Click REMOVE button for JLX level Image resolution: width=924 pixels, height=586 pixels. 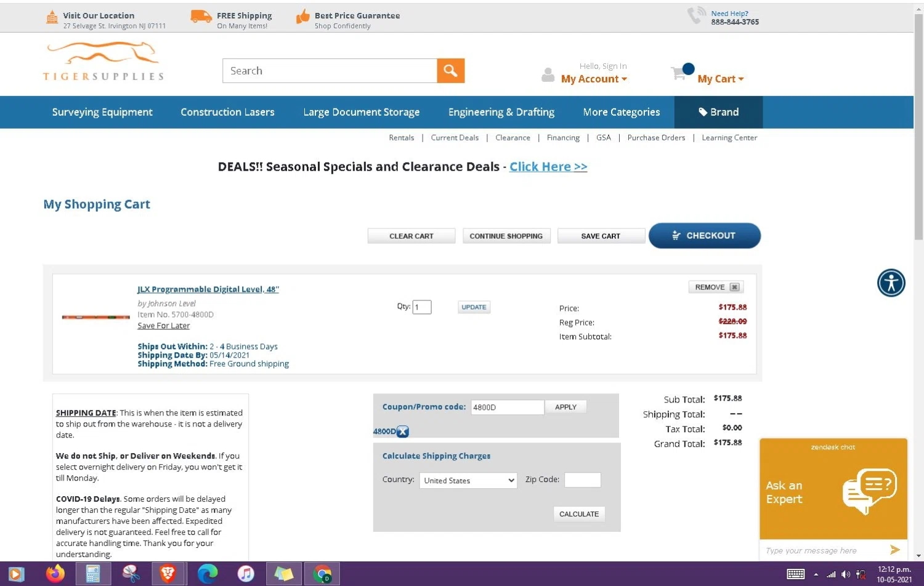click(716, 287)
